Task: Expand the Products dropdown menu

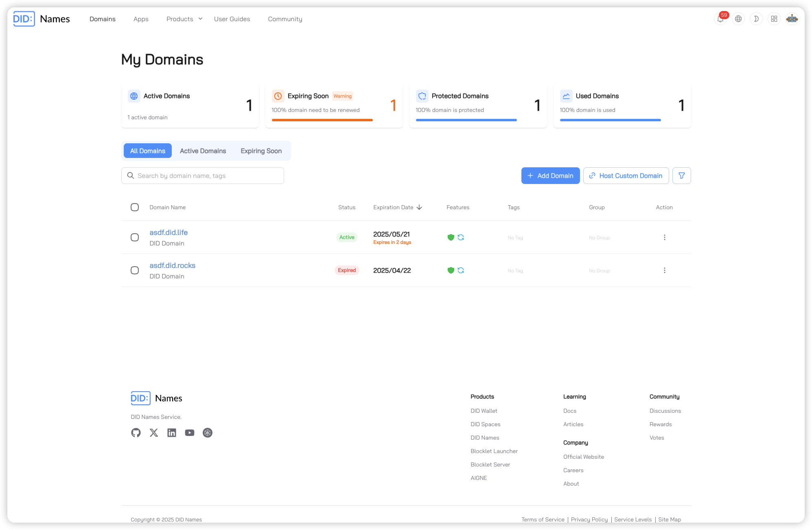Action: [x=184, y=19]
